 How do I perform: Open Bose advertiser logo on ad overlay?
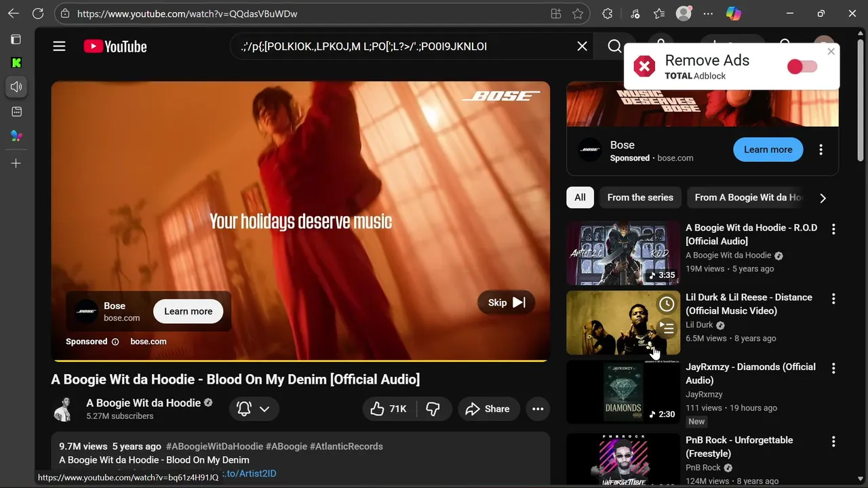pyautogui.click(x=86, y=311)
